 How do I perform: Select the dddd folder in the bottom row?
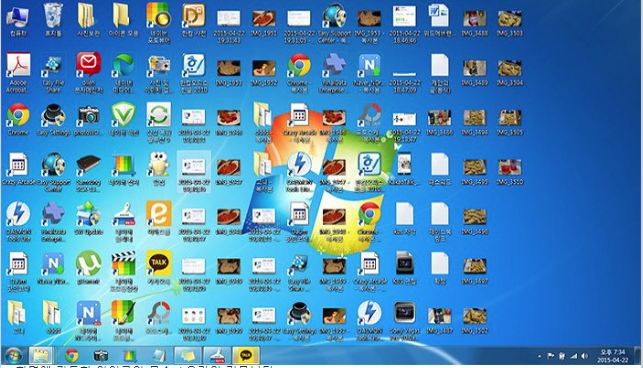tap(53, 318)
